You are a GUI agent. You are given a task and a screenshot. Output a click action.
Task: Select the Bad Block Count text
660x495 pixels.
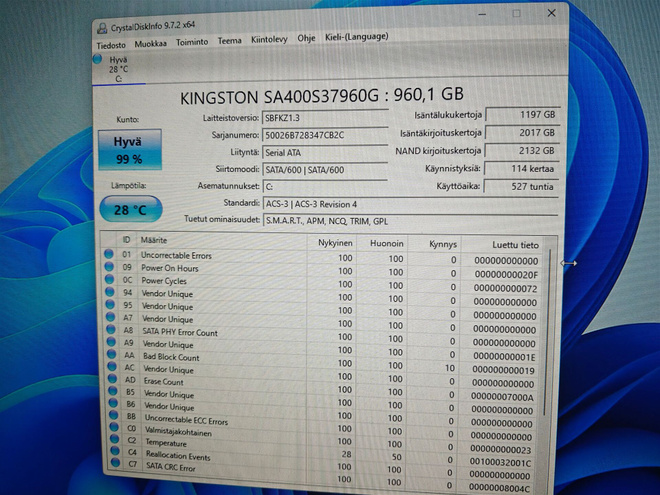coord(171,357)
